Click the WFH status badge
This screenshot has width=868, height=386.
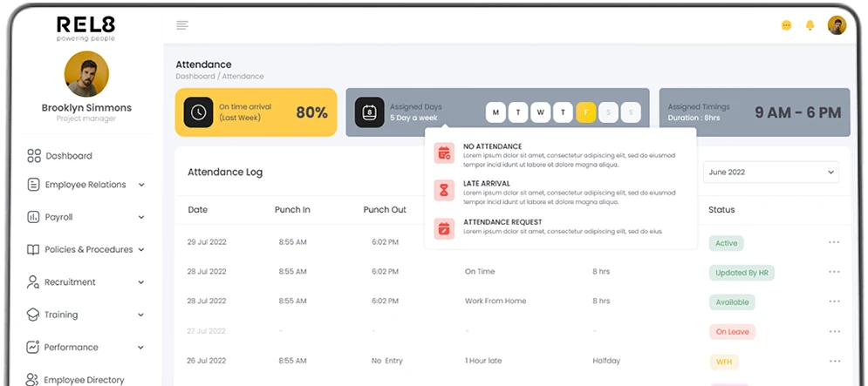724,362
